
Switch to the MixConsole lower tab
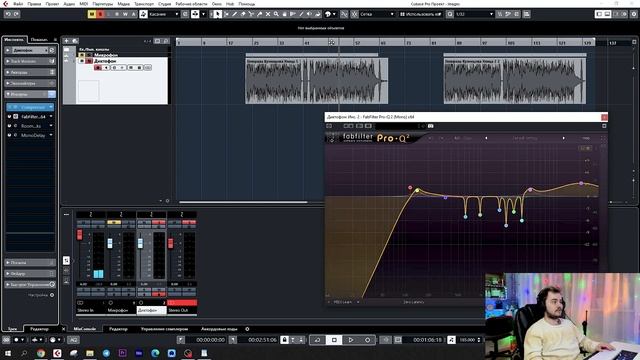tap(85, 329)
